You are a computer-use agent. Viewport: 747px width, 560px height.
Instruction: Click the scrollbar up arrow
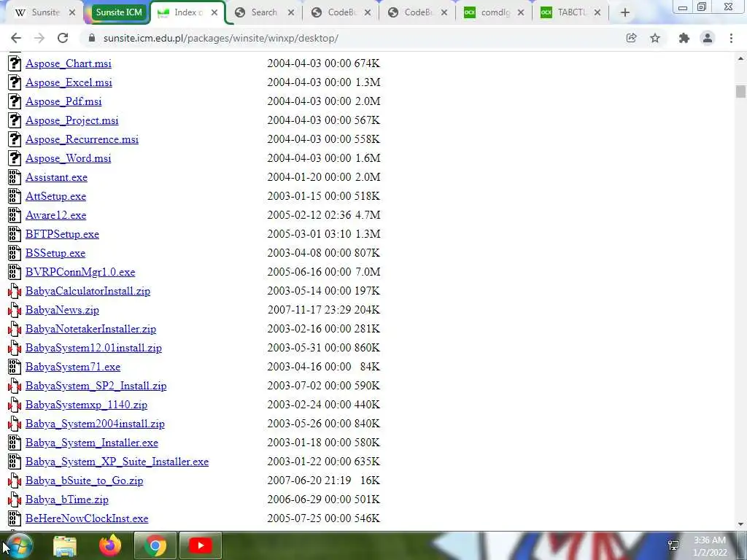[740, 58]
